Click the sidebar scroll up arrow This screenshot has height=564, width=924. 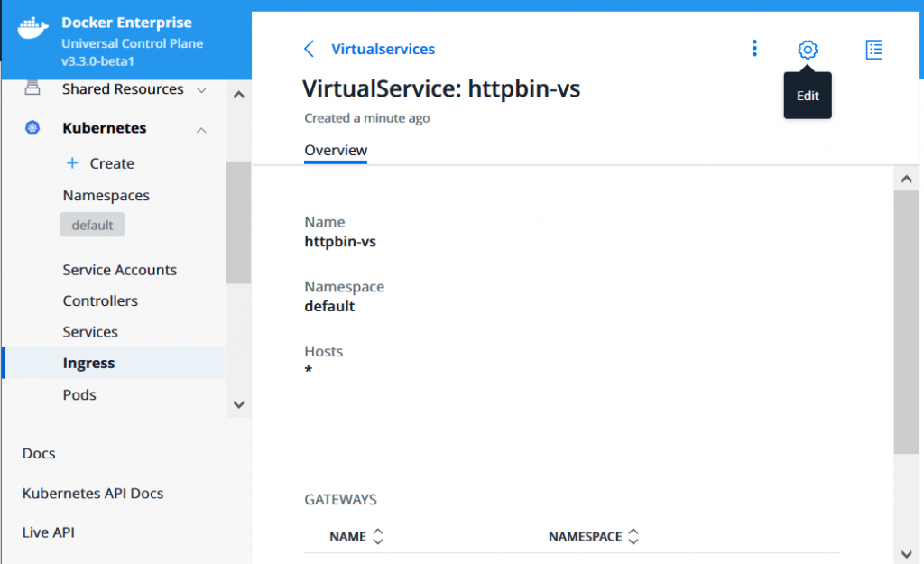(x=238, y=94)
